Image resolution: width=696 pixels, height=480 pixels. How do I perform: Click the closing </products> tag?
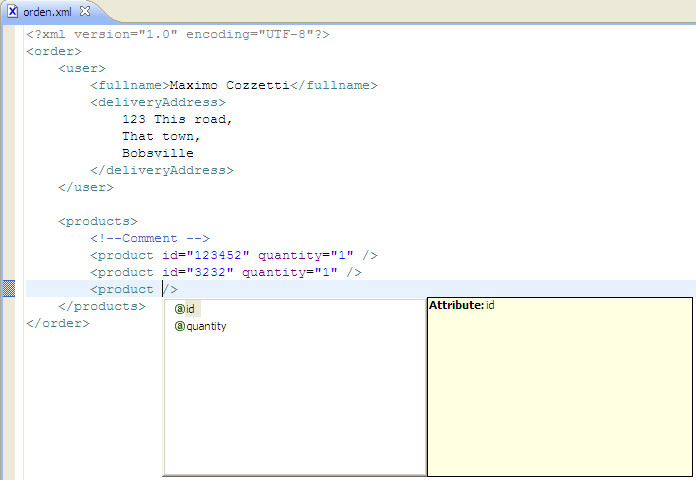point(102,306)
